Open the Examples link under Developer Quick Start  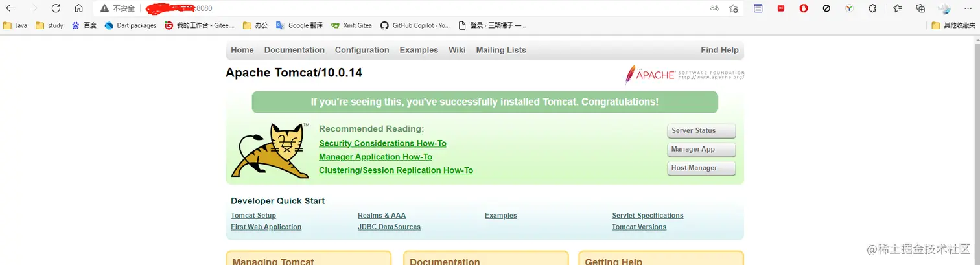coord(501,216)
